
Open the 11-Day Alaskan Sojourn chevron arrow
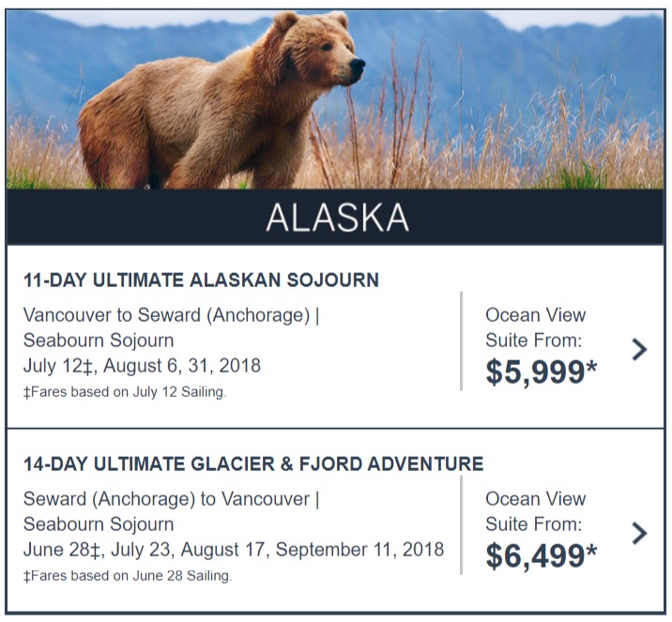click(x=639, y=349)
